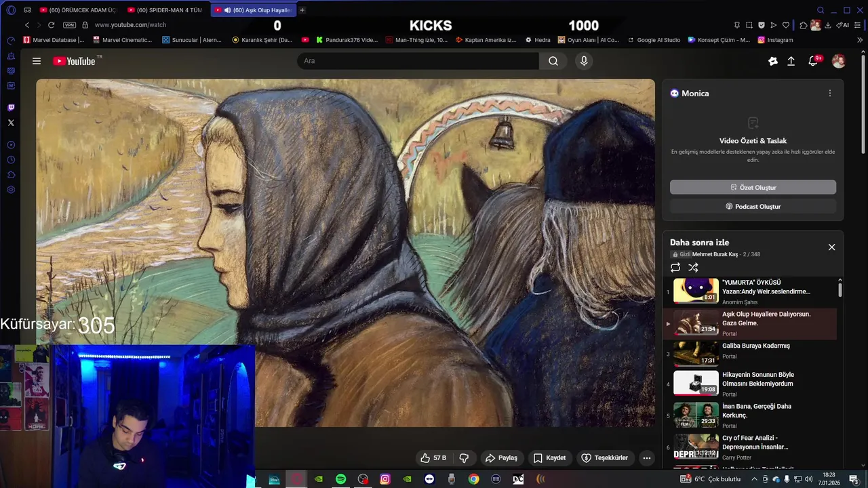The width and height of the screenshot is (868, 488).
Task: Go back in browser history
Action: click(x=27, y=25)
